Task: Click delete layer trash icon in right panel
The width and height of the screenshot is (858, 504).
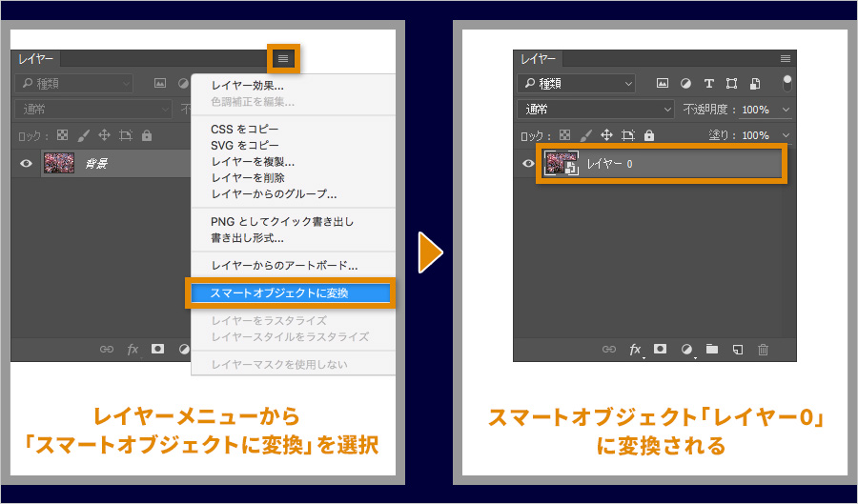Action: [763, 349]
